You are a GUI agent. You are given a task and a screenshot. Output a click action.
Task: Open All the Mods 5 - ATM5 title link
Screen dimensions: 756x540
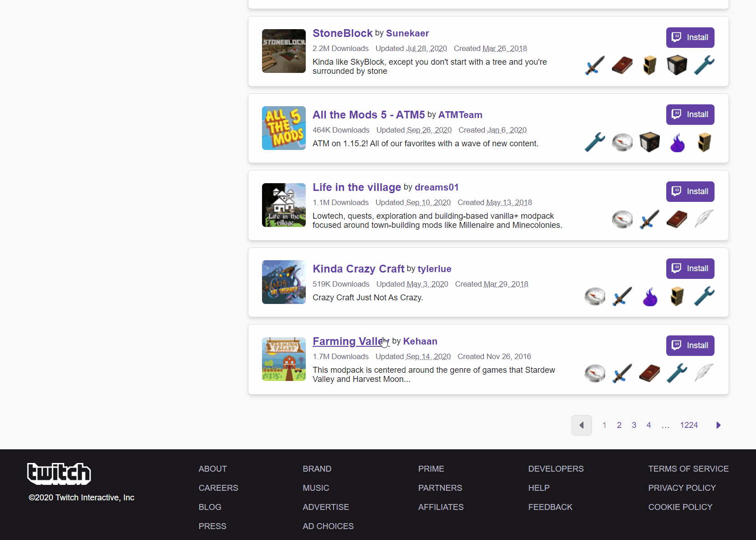pos(369,115)
